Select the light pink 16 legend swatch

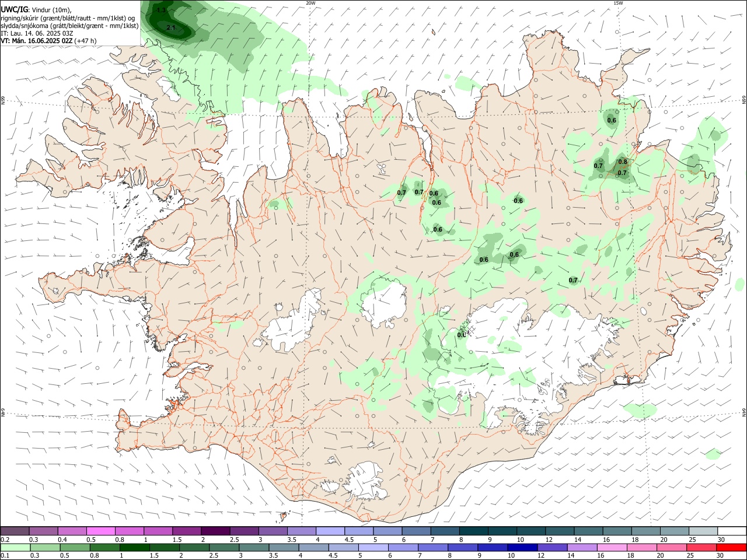click(611, 547)
